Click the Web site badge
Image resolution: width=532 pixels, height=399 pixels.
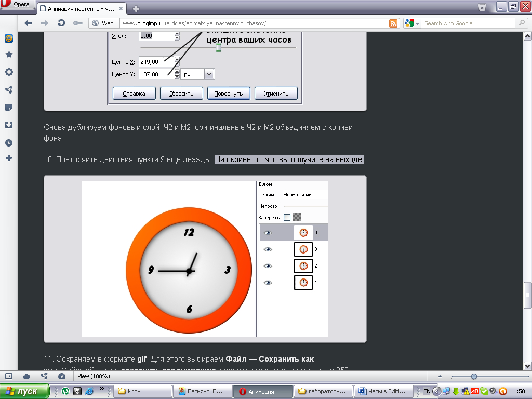103,23
